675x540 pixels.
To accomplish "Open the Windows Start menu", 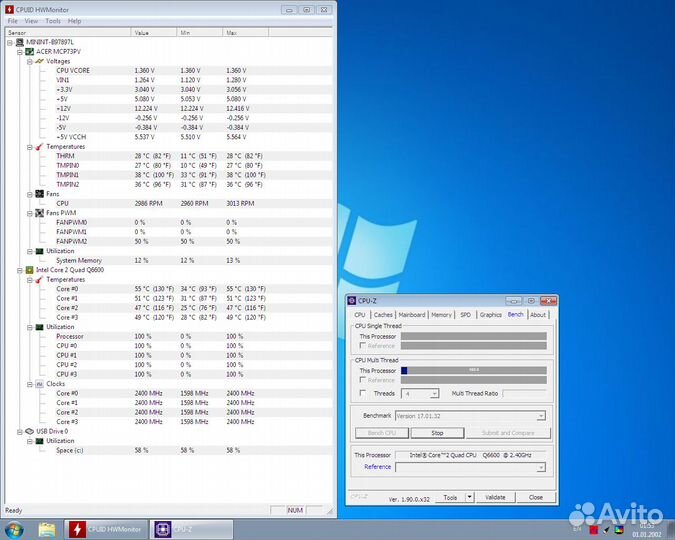I will point(14,529).
